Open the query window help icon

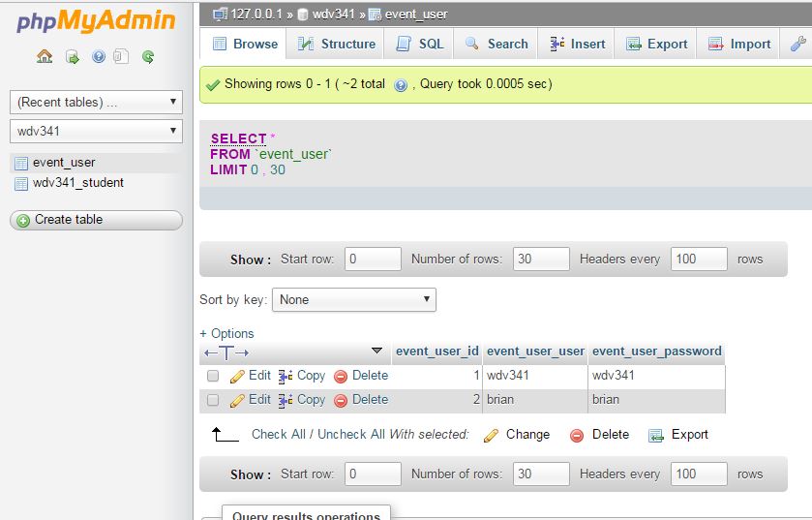[98, 57]
